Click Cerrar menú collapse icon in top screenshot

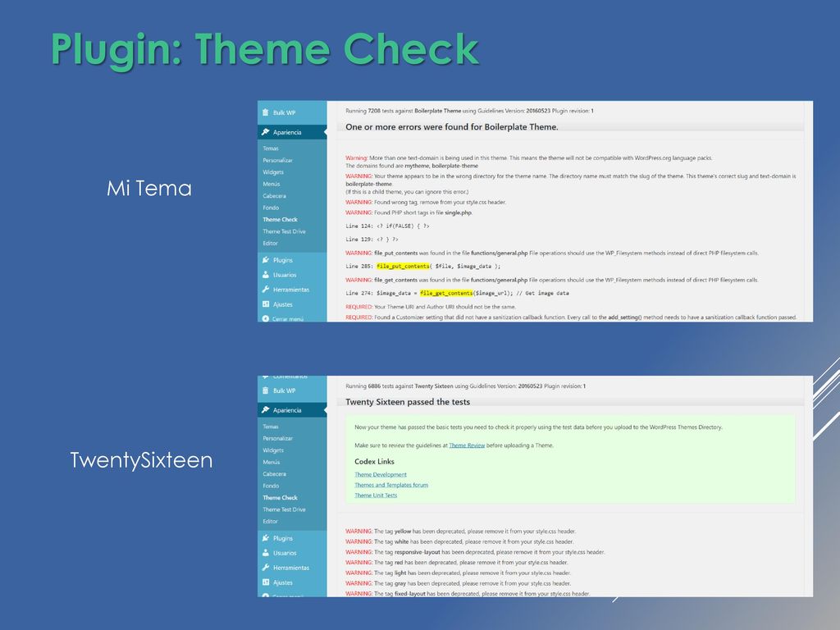coord(266,318)
